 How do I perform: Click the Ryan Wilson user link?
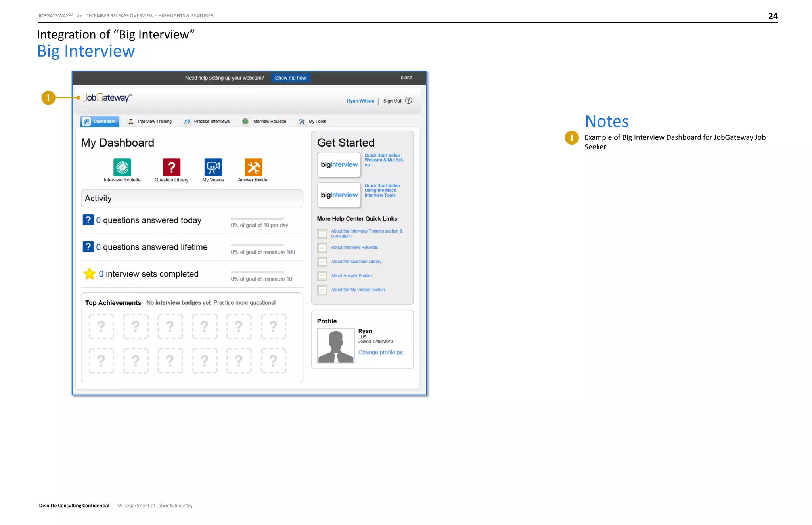[360, 101]
